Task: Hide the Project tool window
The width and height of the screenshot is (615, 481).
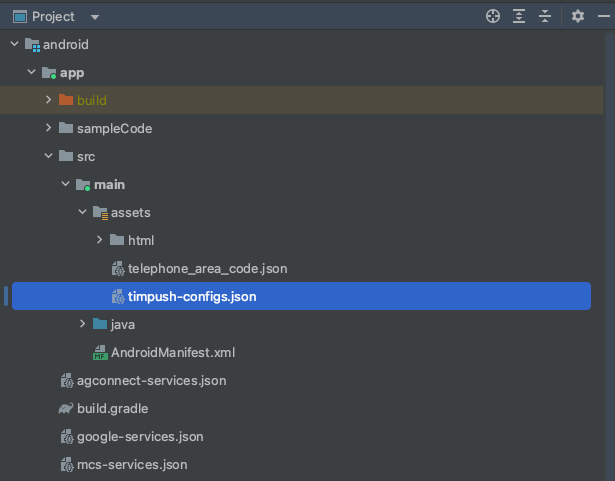Action: click(603, 16)
